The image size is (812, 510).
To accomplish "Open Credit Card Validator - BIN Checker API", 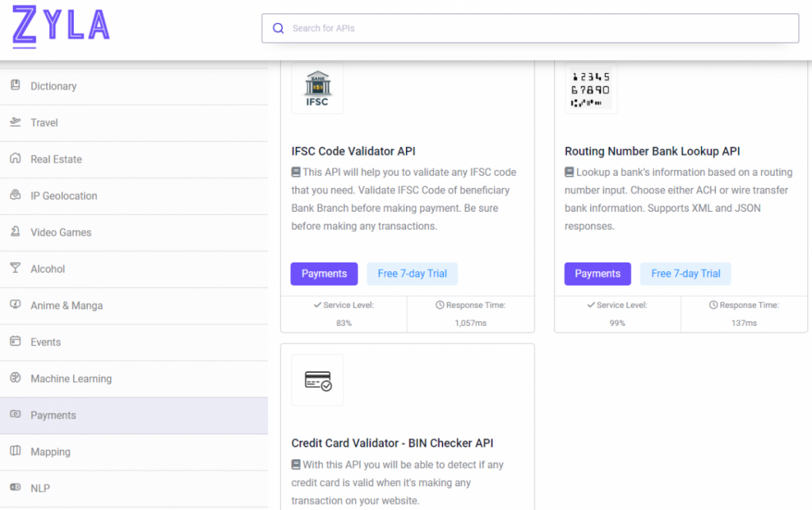I will (392, 443).
